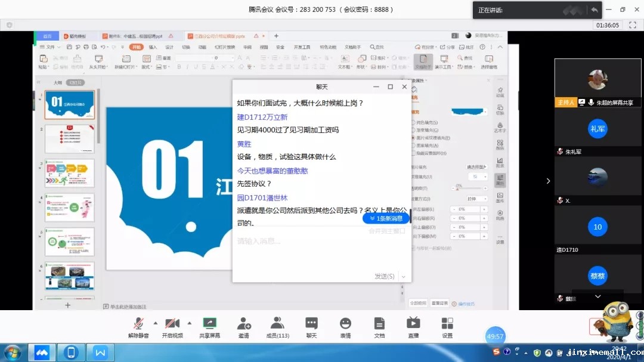Screen dimensions: 644x362
Task: Switch to the 开始 ribbon tab
Action: (x=137, y=47)
